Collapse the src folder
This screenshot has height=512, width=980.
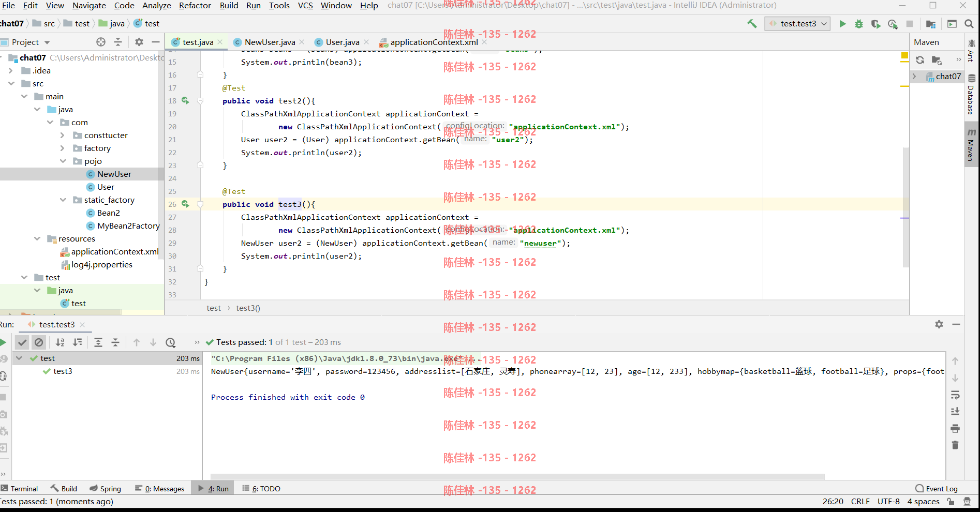11,84
